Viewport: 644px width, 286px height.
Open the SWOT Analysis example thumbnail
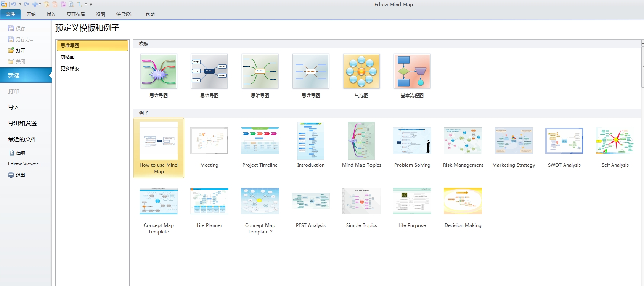tap(564, 141)
